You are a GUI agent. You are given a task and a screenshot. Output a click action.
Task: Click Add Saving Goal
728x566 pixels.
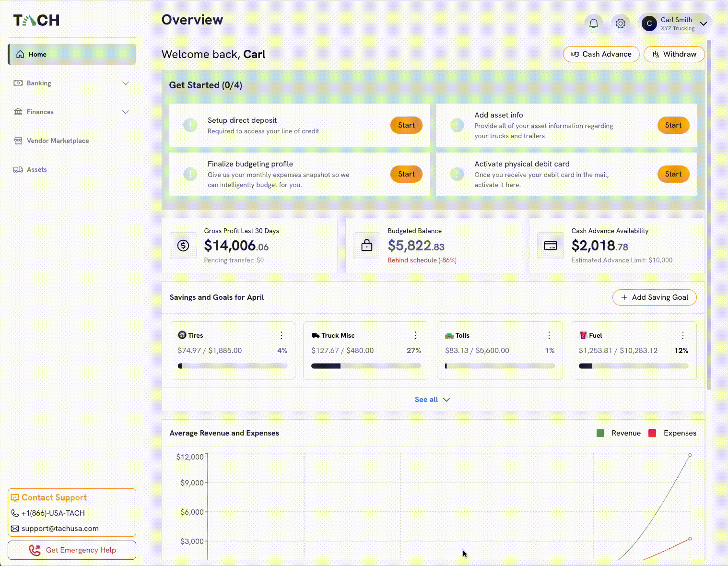pos(655,297)
